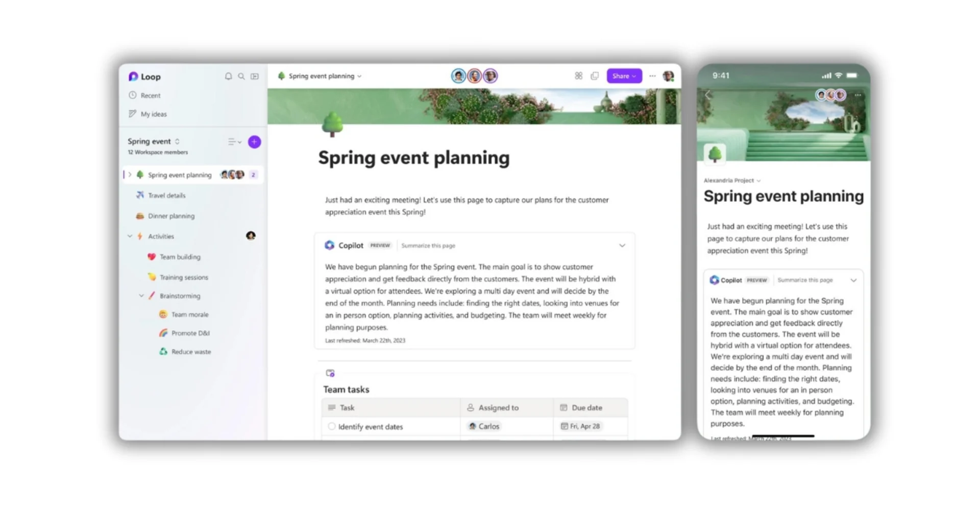Click Summarize this page in Copilot

point(428,245)
